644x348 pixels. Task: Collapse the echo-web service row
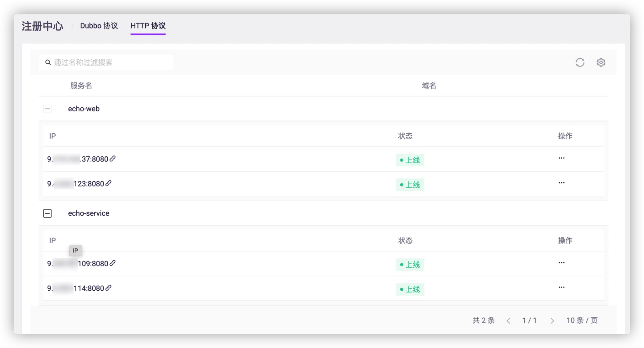(x=48, y=109)
